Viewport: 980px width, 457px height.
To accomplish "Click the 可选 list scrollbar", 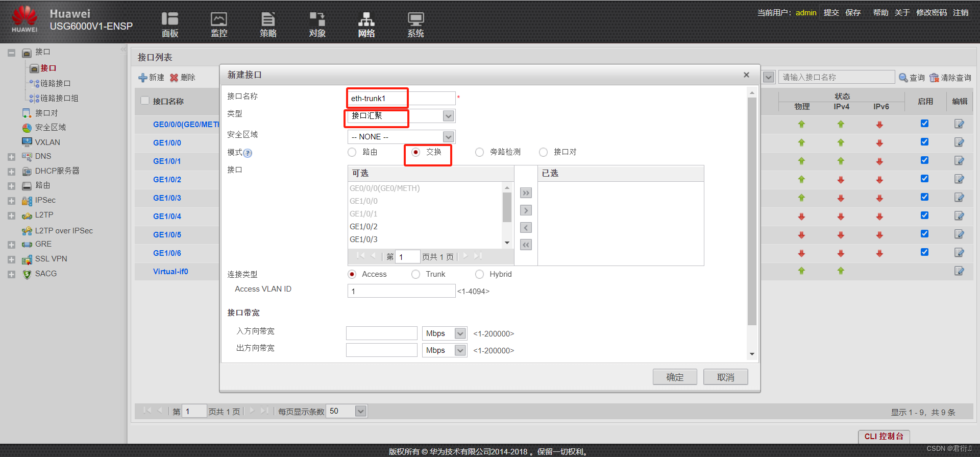I will click(x=507, y=207).
